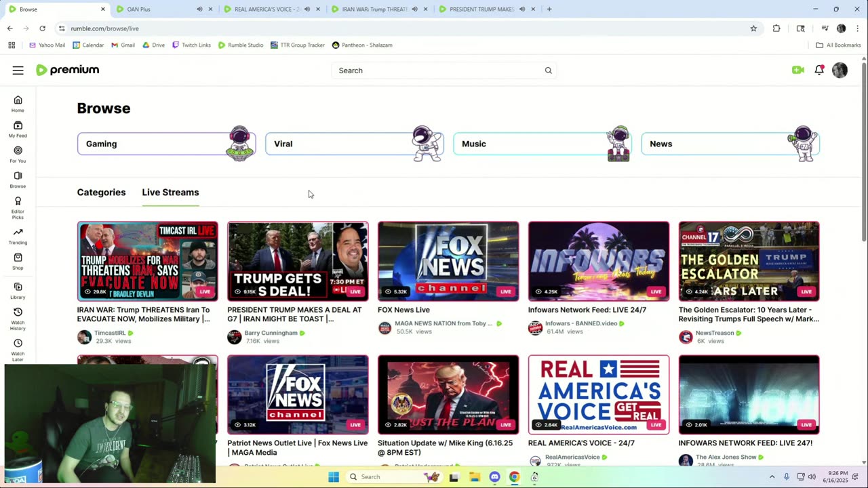Viewport: 868px width, 488px height.
Task: Open File Explorer from the taskbar
Action: point(474,476)
